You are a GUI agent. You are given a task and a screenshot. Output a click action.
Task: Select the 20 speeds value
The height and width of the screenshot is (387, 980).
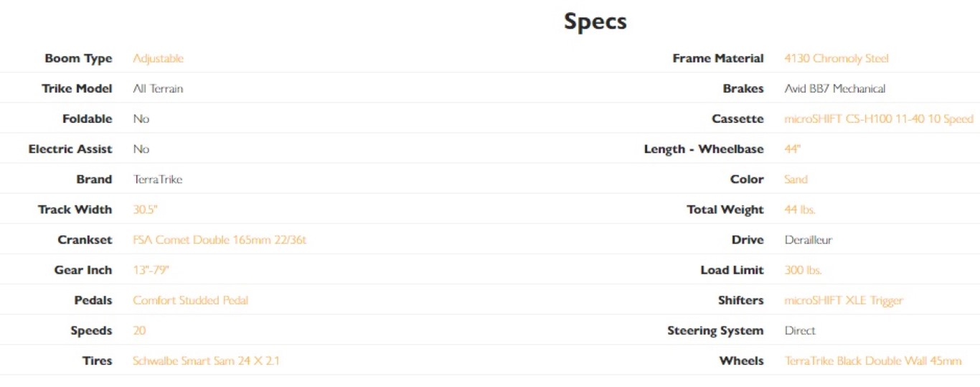point(139,330)
